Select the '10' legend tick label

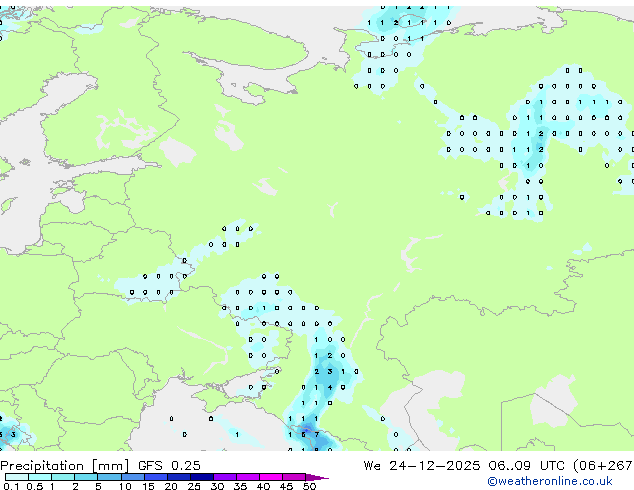click(x=125, y=486)
